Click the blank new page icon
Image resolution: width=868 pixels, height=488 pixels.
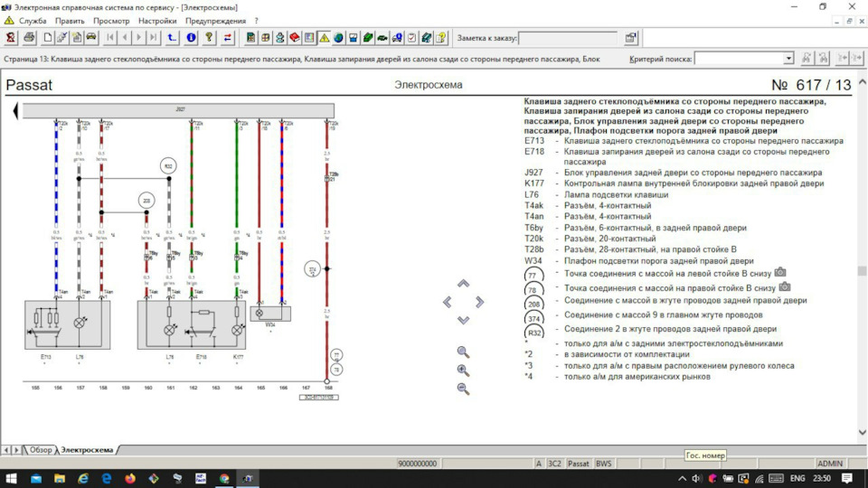coord(48,38)
